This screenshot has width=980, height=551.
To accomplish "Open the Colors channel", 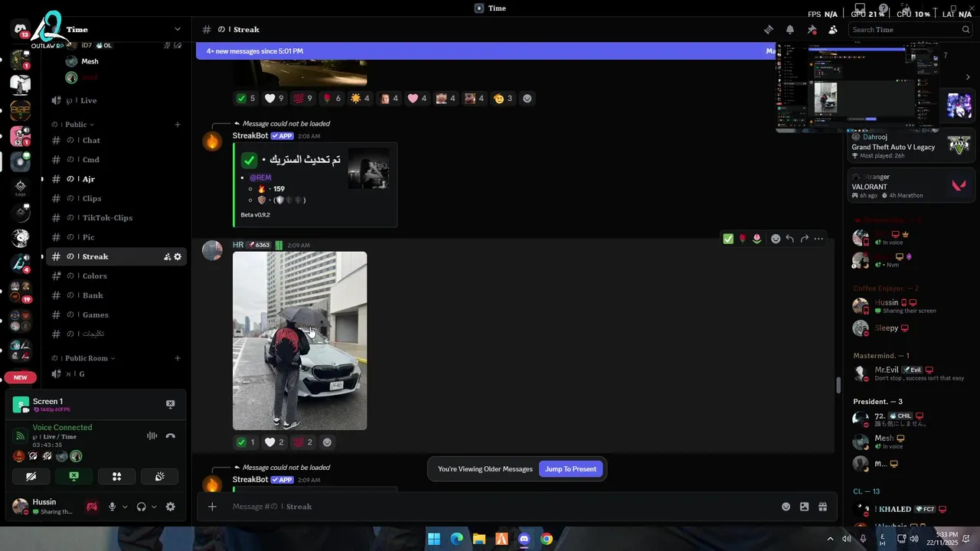I will (x=116, y=276).
